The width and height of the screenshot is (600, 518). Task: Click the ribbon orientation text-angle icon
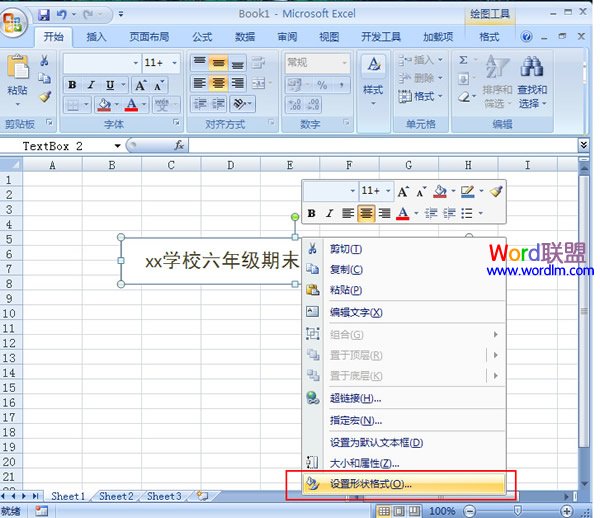coord(240,104)
